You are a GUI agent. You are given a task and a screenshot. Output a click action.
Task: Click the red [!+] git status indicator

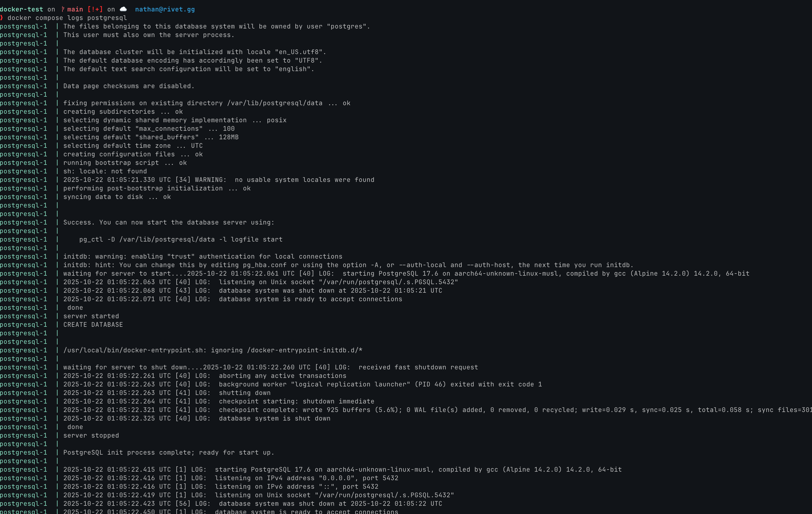point(95,9)
